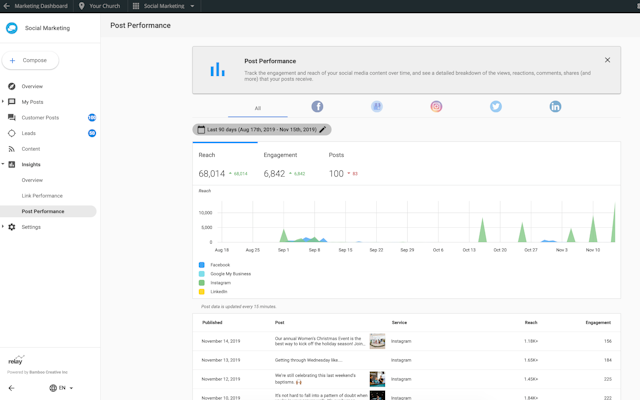640x400 pixels.
Task: Open the EN language dropdown
Action: point(62,388)
